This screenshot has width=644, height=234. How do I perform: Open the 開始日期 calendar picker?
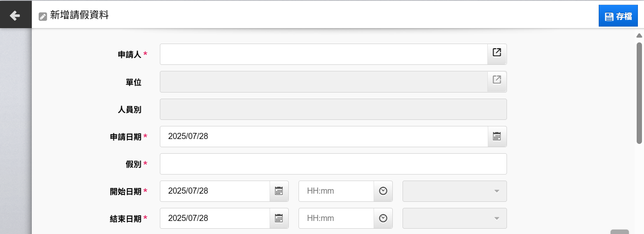point(279,191)
